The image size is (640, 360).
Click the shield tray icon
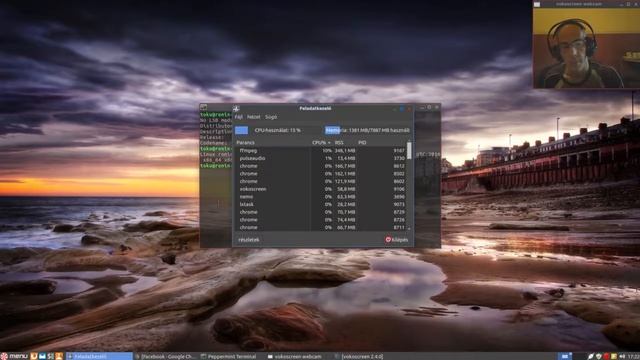click(x=599, y=357)
